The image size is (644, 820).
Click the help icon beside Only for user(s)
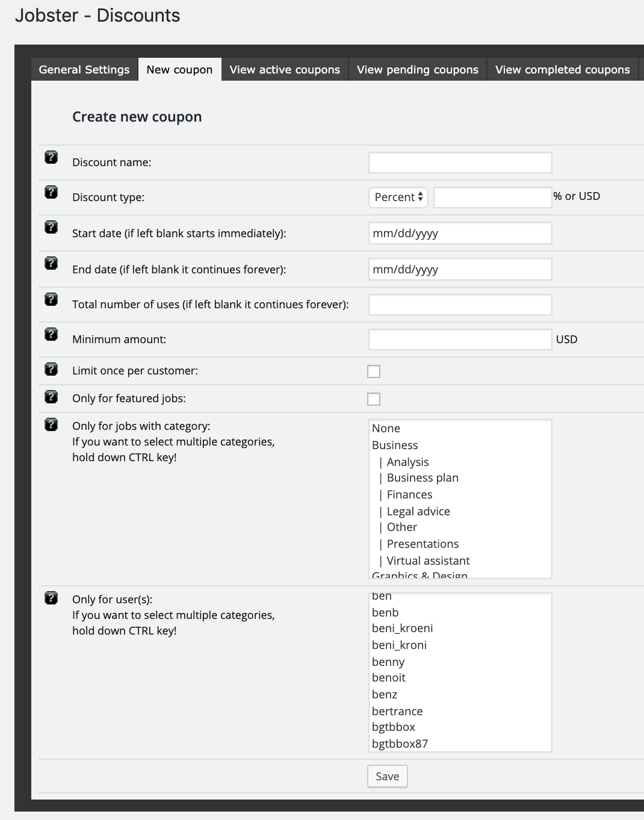[x=51, y=598]
